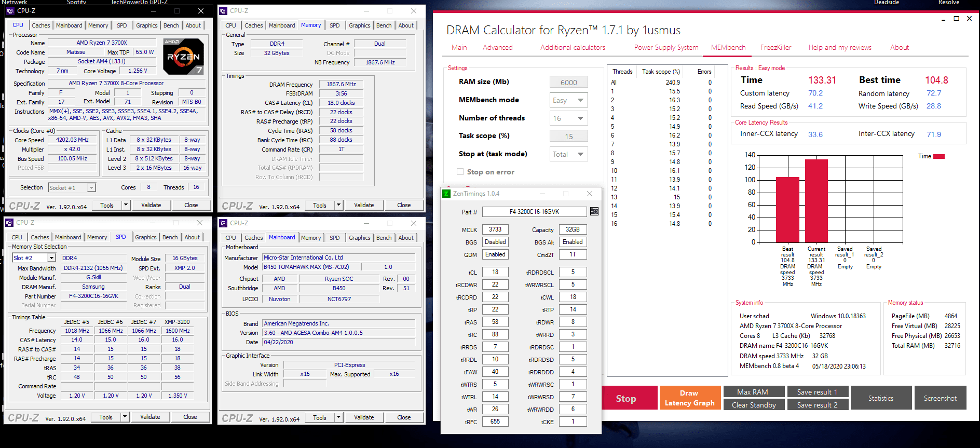Click the tRFC value 655 in ZenTimings
This screenshot has width=980, height=448.
point(495,422)
